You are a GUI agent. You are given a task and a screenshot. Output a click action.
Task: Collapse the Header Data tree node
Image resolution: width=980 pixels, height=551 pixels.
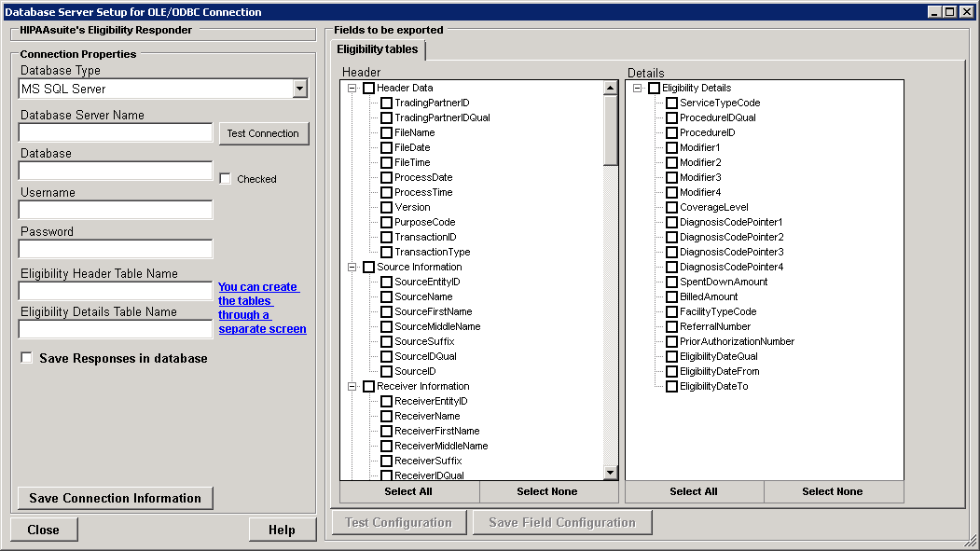click(353, 88)
